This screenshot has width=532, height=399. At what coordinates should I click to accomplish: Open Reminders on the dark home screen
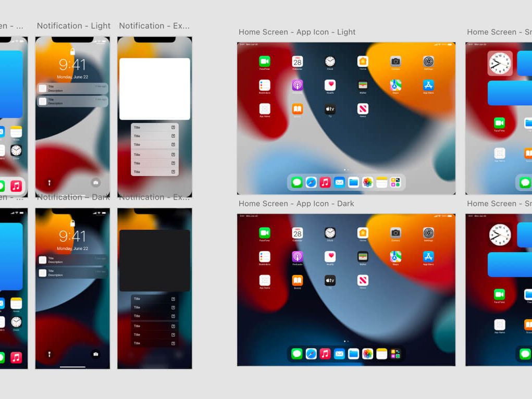tap(264, 257)
